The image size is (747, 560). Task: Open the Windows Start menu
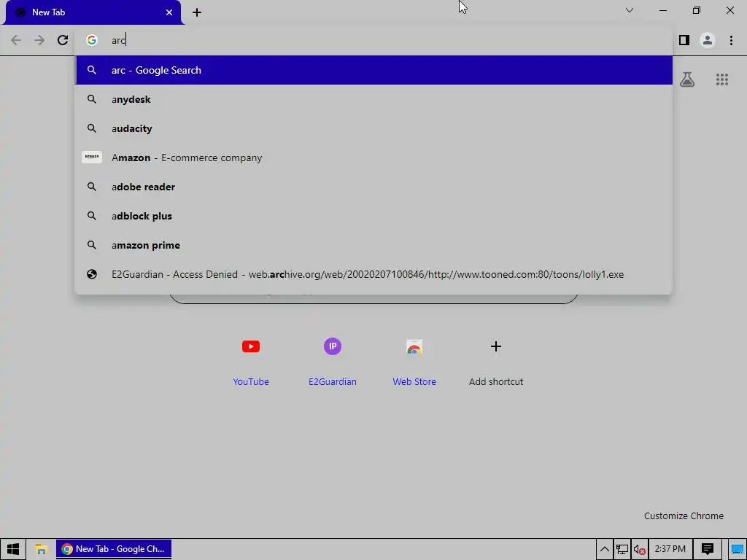pyautogui.click(x=13, y=549)
